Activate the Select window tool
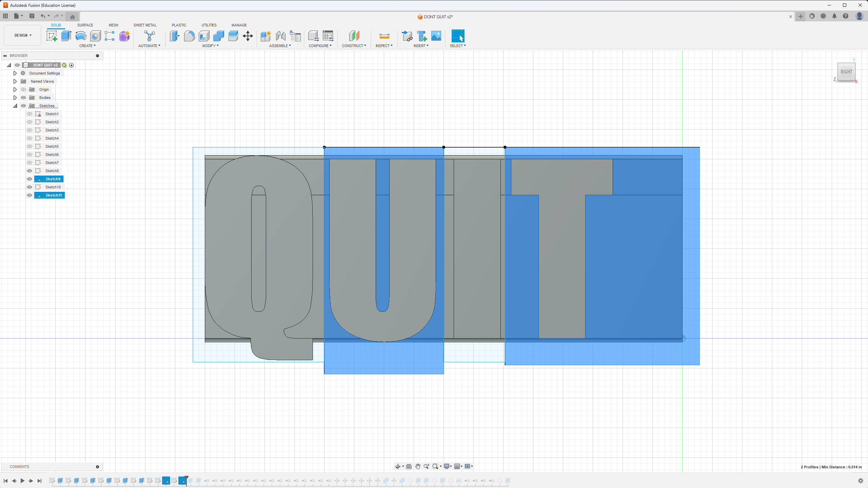Screen dimensions: 868x488 point(458,36)
